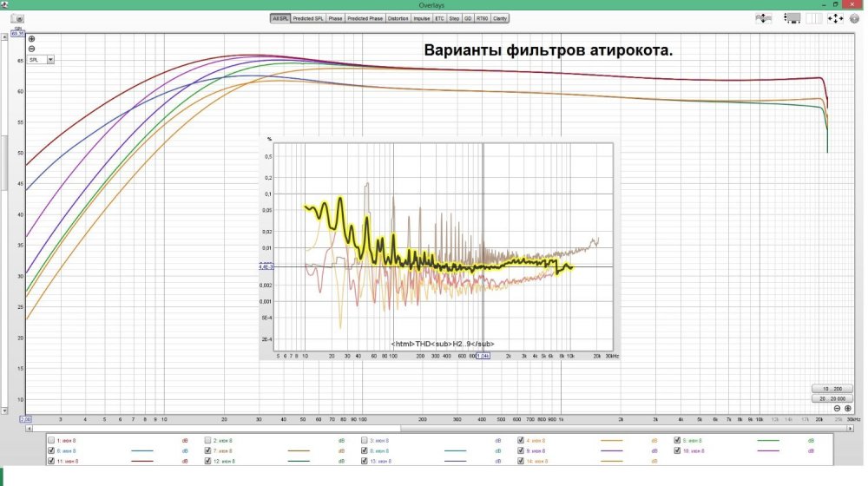Go to the GD tab
The image size is (868, 486).
tap(469, 18)
